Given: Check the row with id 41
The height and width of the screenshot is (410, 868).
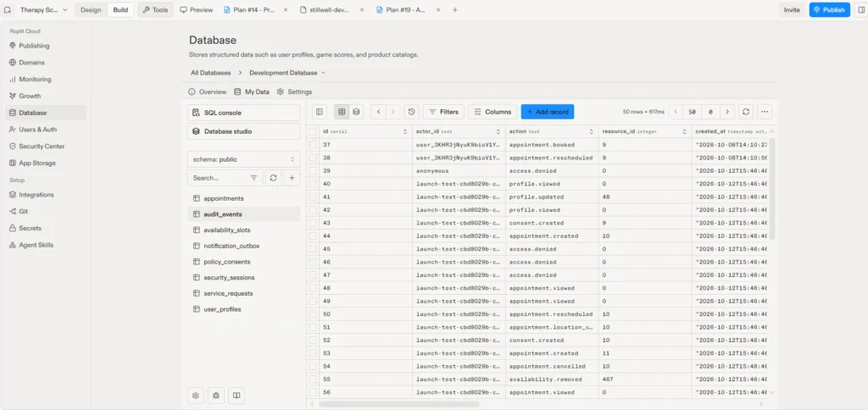Looking at the screenshot, I should pyautogui.click(x=314, y=197).
